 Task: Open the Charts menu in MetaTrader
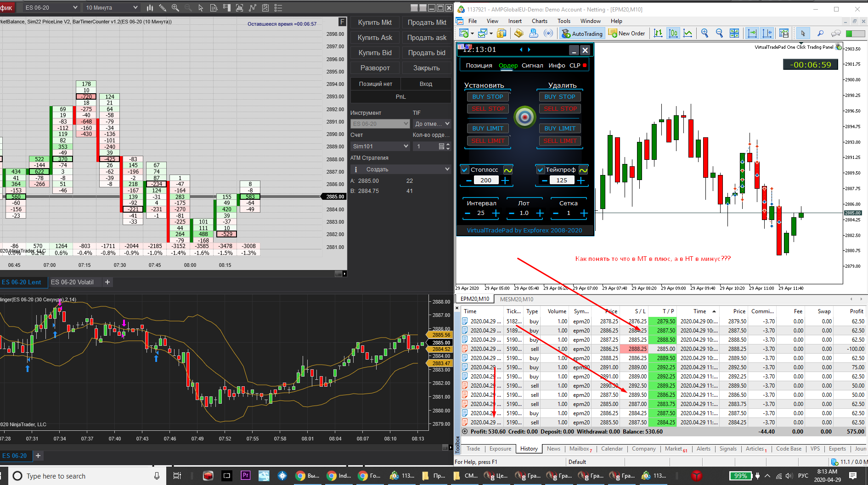(x=540, y=21)
